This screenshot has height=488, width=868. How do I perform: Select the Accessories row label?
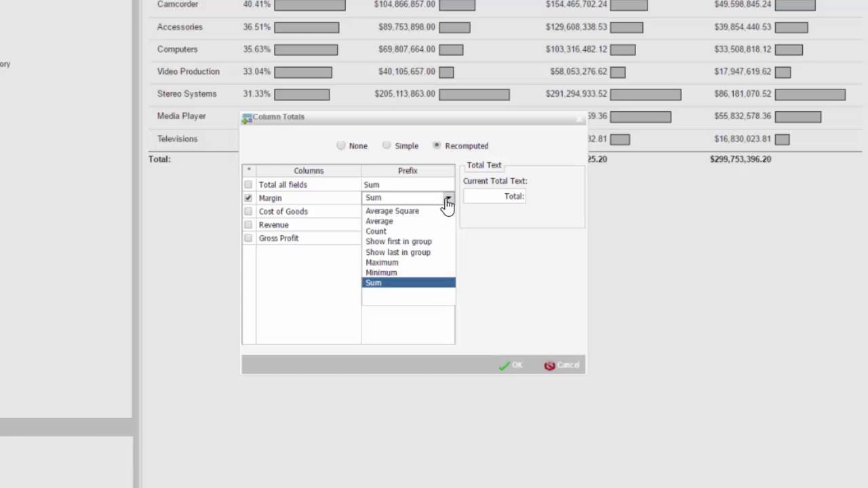[x=180, y=27]
